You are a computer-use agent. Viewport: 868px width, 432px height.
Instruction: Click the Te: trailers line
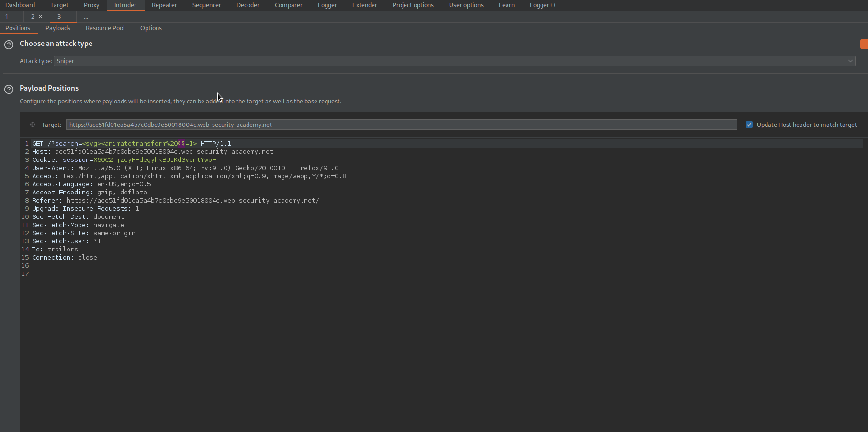pos(55,250)
